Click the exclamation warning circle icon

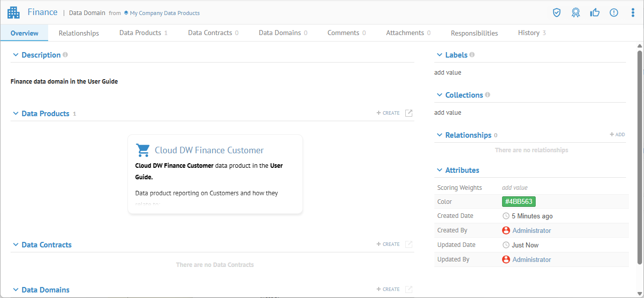point(614,13)
